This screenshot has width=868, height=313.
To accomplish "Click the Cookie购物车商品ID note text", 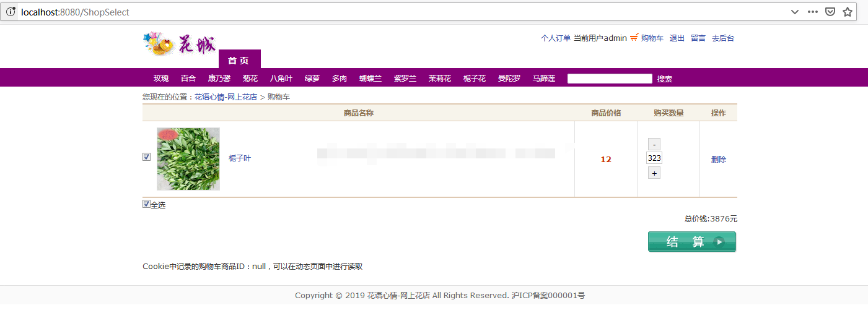I will [x=252, y=267].
